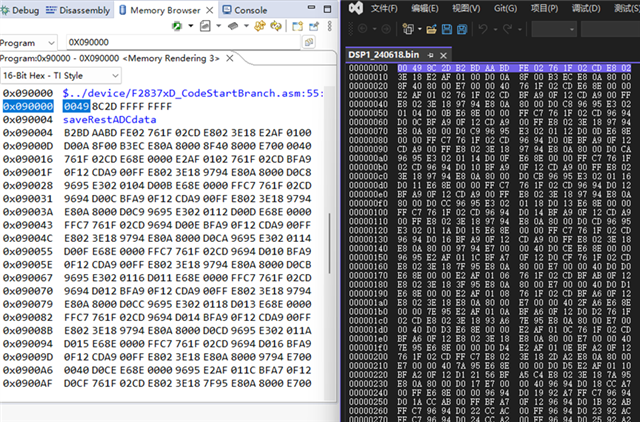Click offset 00000200 in the hex editor
The width and height of the screenshot is (640, 422).
coord(368,356)
